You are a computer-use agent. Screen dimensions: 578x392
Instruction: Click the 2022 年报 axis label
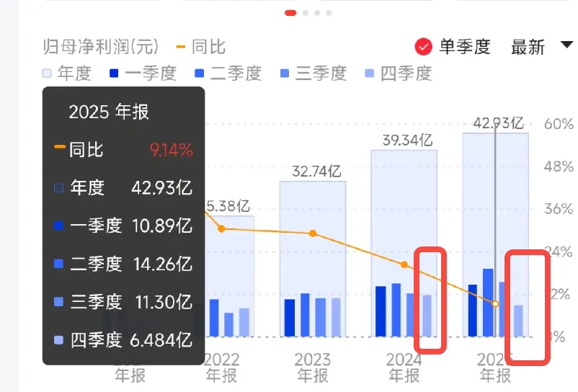coord(221,367)
